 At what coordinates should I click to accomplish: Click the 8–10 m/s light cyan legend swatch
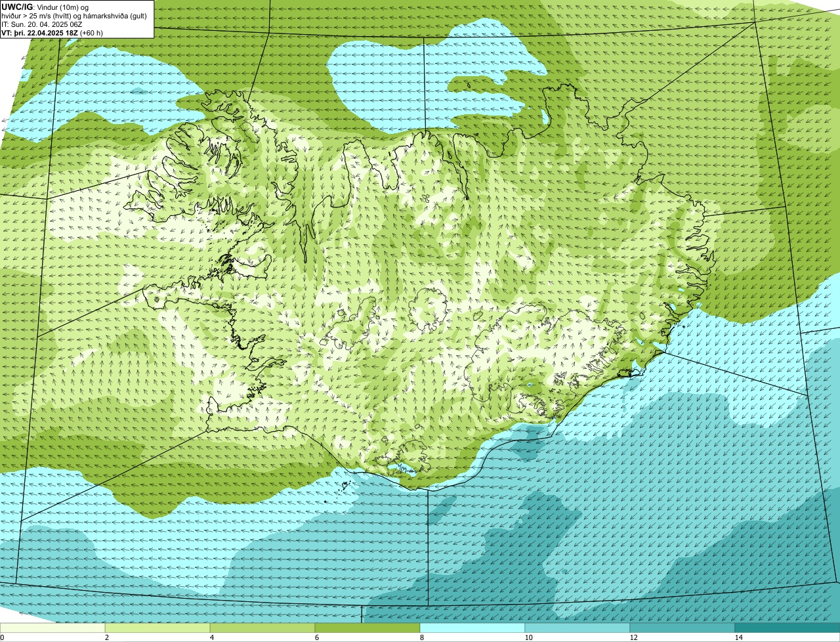pos(472,628)
